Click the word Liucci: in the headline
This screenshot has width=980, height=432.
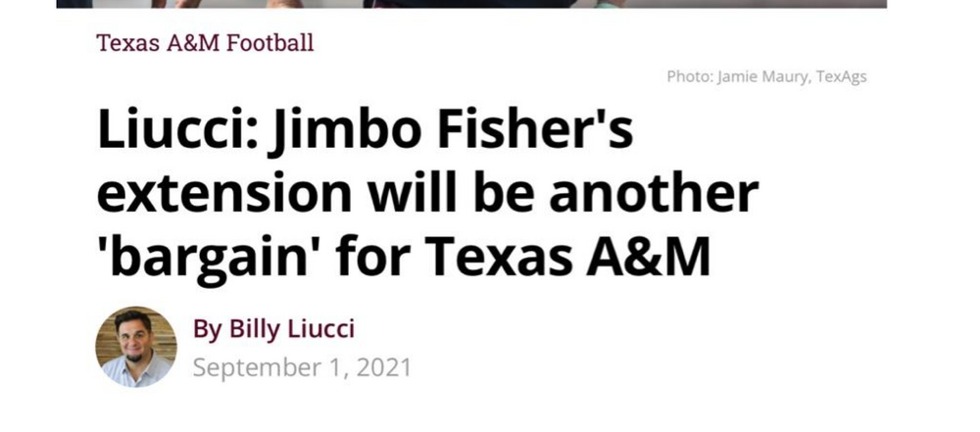click(178, 128)
